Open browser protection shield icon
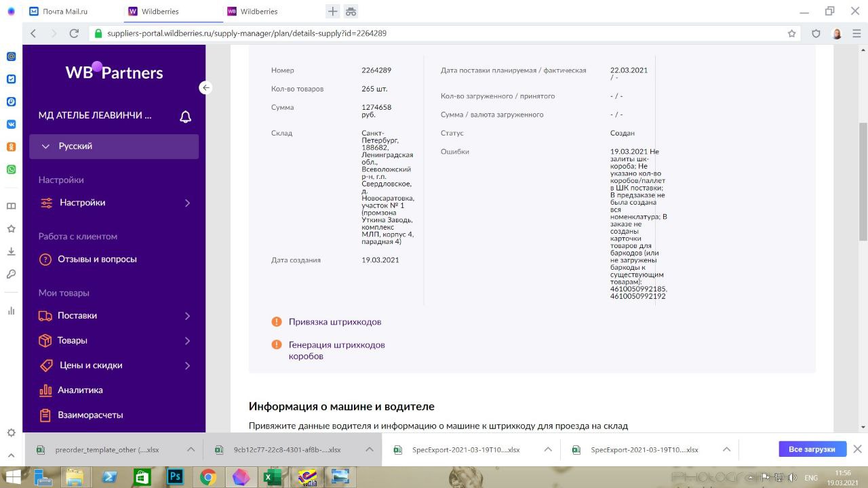 (816, 33)
